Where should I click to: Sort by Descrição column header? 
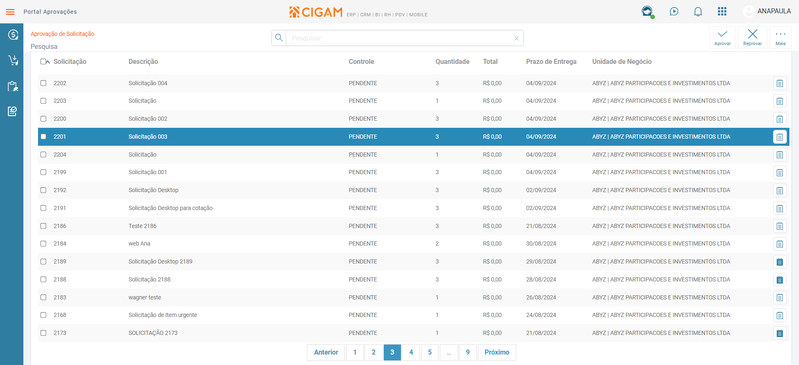click(143, 62)
